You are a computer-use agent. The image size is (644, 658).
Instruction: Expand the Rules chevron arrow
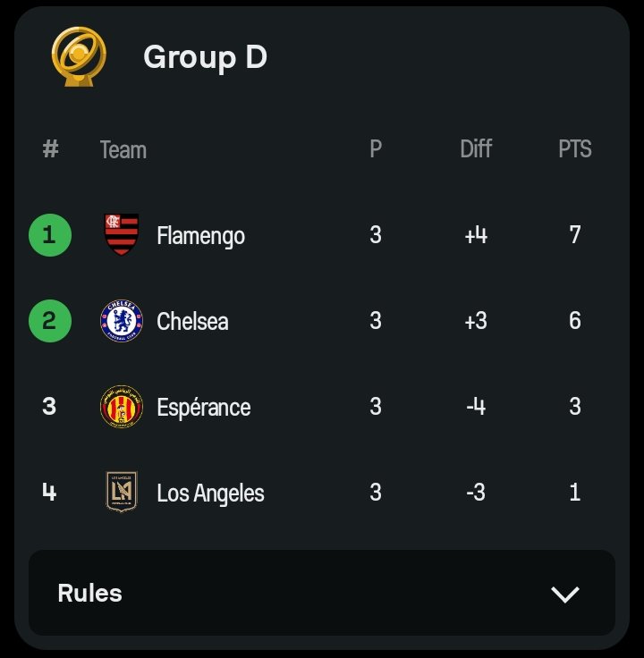point(565,595)
